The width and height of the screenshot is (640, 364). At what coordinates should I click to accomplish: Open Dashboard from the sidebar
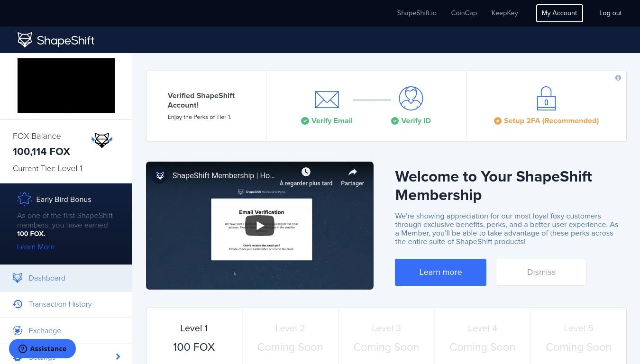pos(47,278)
